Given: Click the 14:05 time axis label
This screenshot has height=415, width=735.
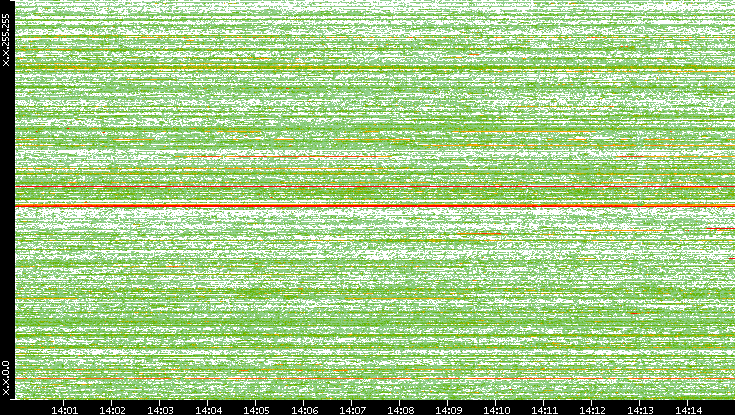Looking at the screenshot, I should coord(256,410).
